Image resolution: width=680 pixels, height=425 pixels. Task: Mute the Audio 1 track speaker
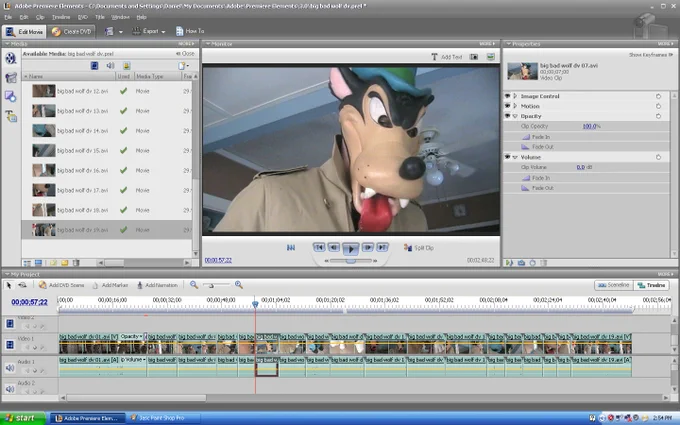point(10,368)
